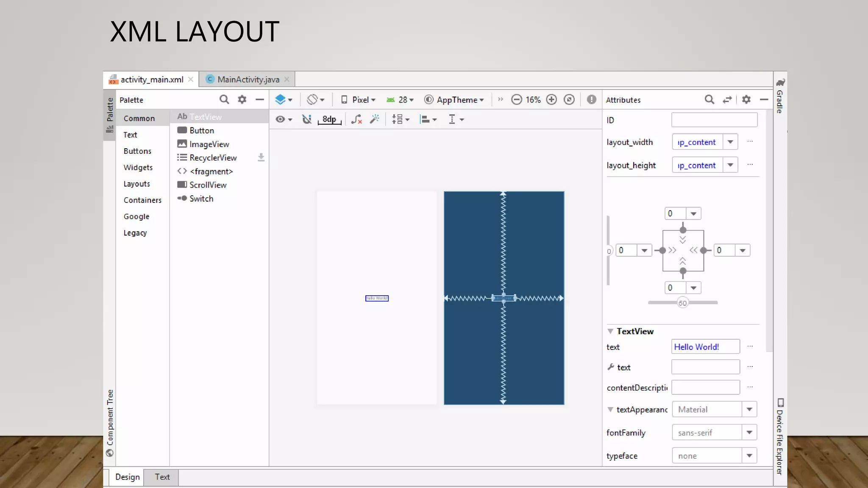This screenshot has height=488, width=868.
Task: Open layout_height dropdown arrow
Action: pos(730,165)
